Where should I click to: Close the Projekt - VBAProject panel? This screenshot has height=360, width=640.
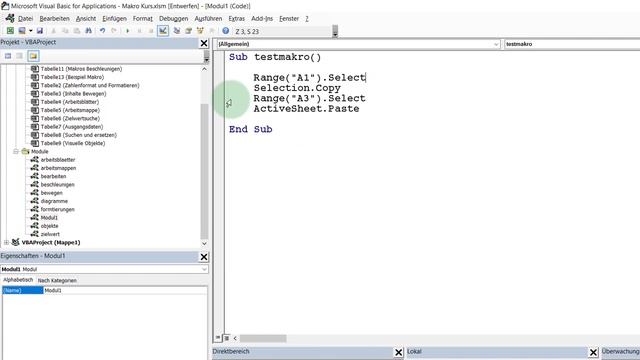204,43
